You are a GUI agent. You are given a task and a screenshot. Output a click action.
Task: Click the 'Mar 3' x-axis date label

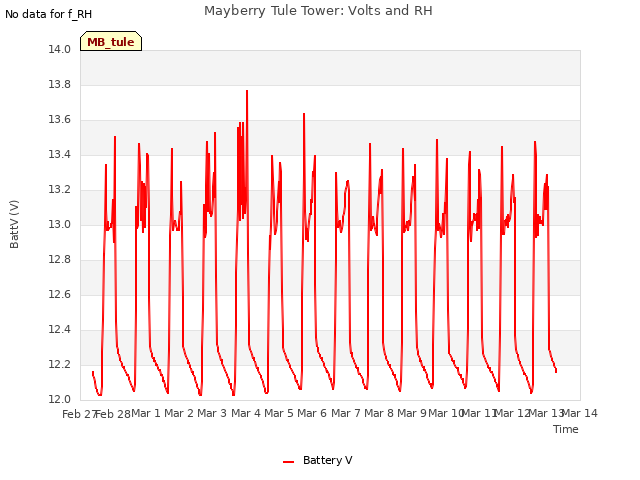coord(212,413)
